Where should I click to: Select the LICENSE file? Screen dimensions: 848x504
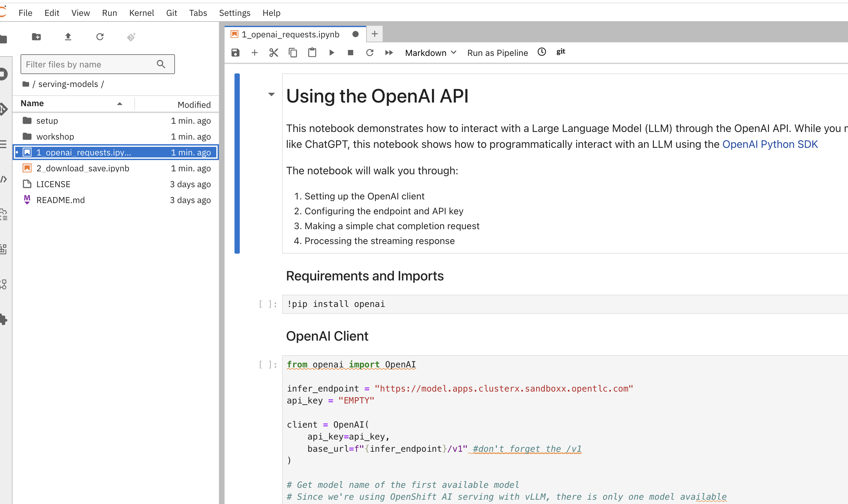point(116,184)
